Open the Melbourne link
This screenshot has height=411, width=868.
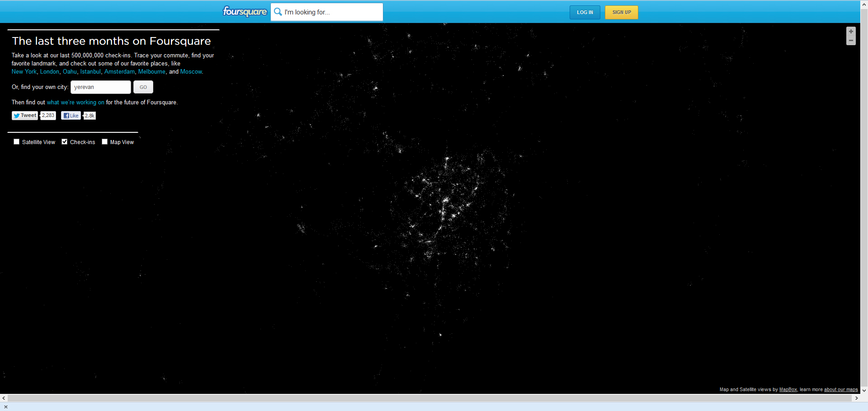(152, 72)
